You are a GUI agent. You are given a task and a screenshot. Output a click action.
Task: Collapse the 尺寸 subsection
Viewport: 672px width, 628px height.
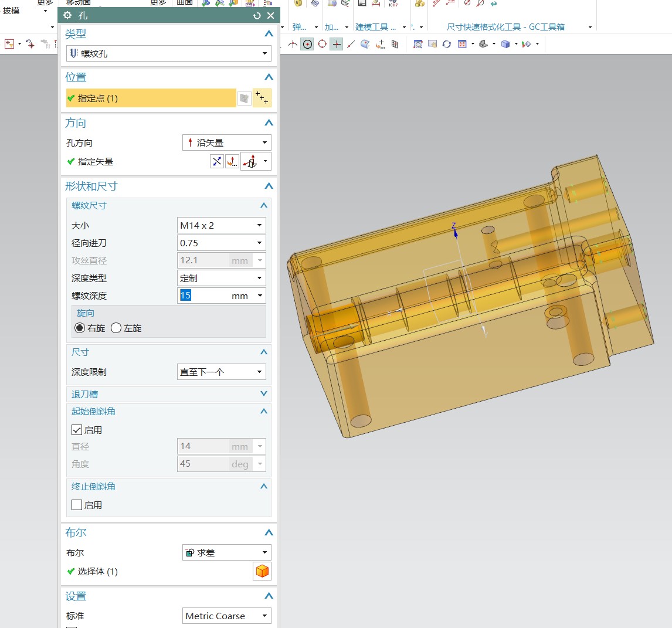[264, 352]
